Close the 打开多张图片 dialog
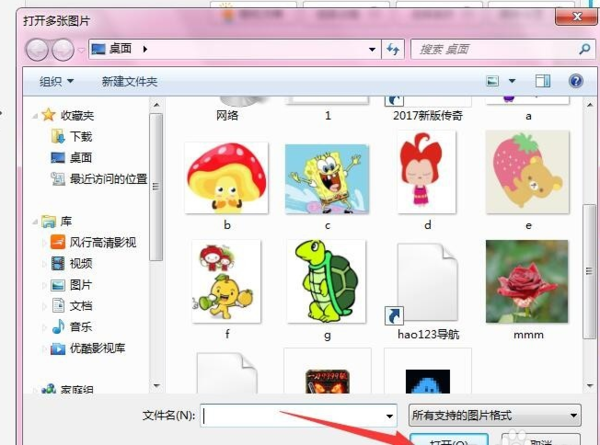600x445 pixels. click(576, 16)
